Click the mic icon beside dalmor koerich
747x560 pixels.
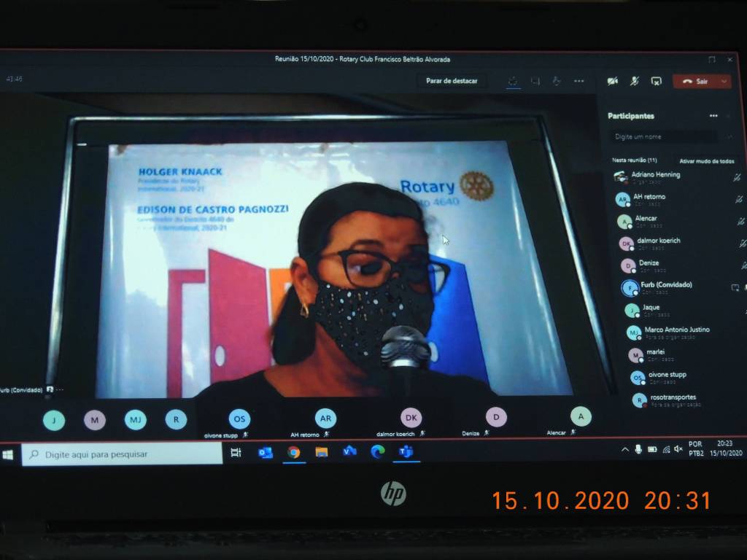[743, 244]
